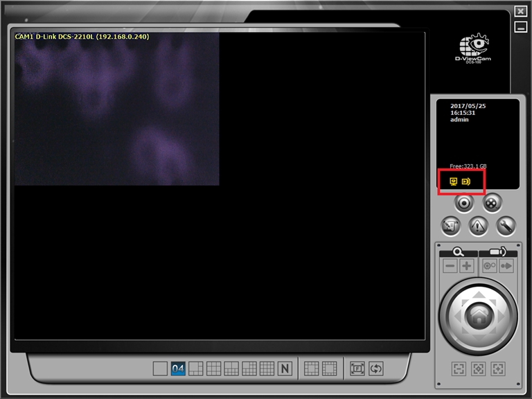Open the E-map button with pencil icon

(x=450, y=225)
